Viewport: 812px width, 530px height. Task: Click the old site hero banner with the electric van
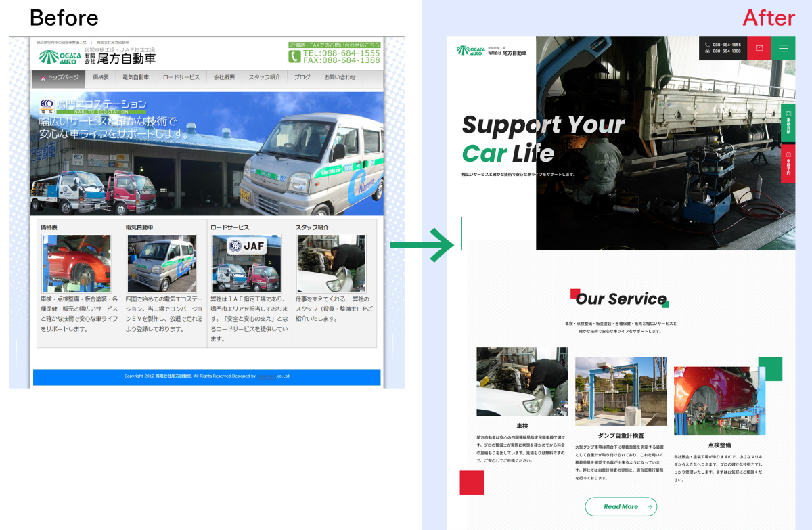tap(207, 154)
